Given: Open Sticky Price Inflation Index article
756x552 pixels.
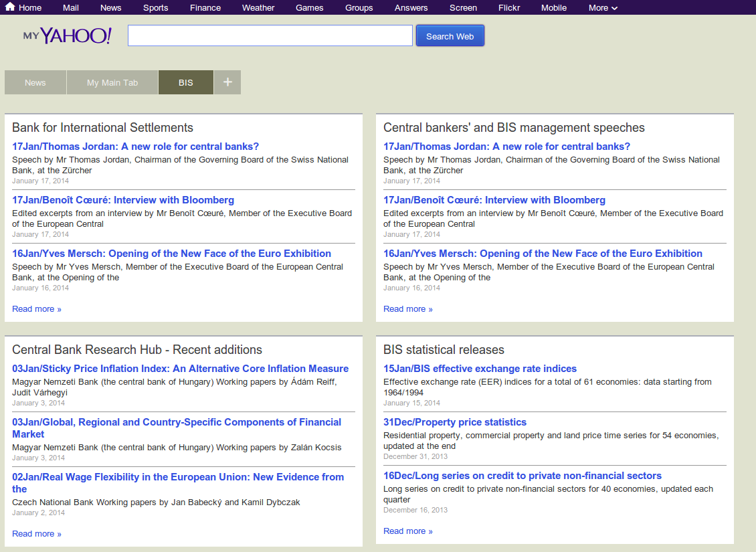Looking at the screenshot, I should [x=180, y=369].
